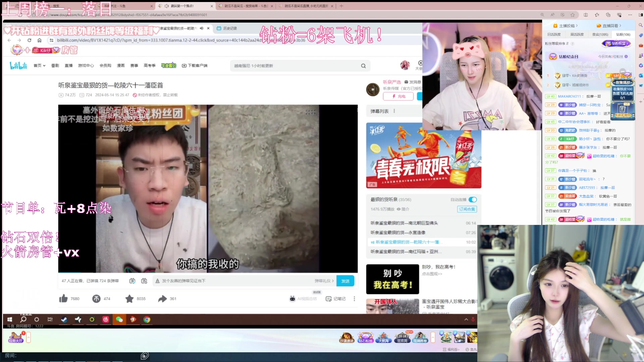
Task: Open the danmaku settings icon
Action: pos(144,281)
